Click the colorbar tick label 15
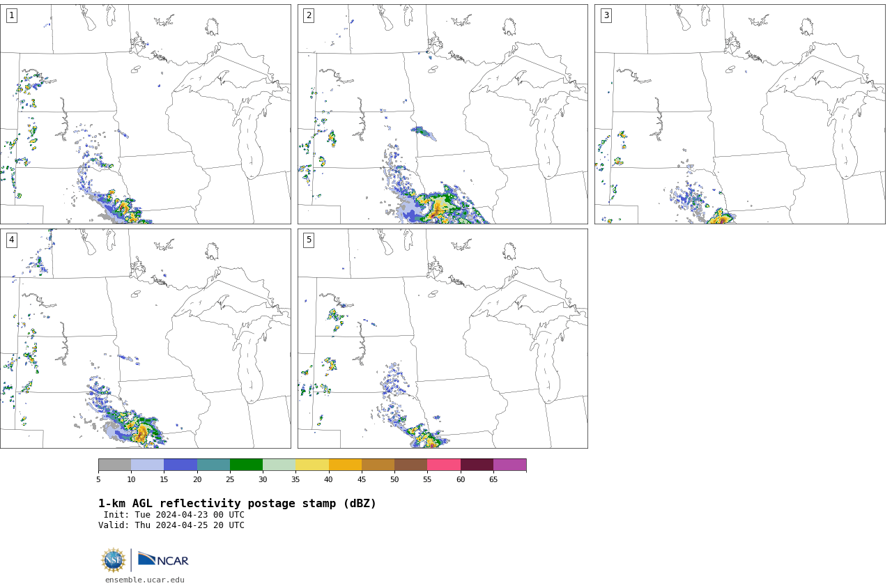Screen dimensions: 892x588 pos(164,479)
